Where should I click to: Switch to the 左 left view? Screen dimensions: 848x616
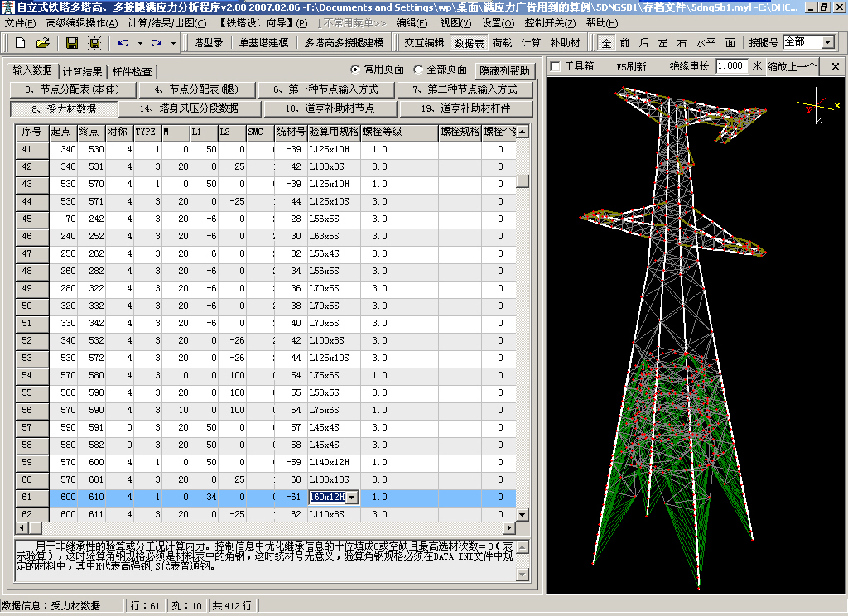tap(662, 43)
